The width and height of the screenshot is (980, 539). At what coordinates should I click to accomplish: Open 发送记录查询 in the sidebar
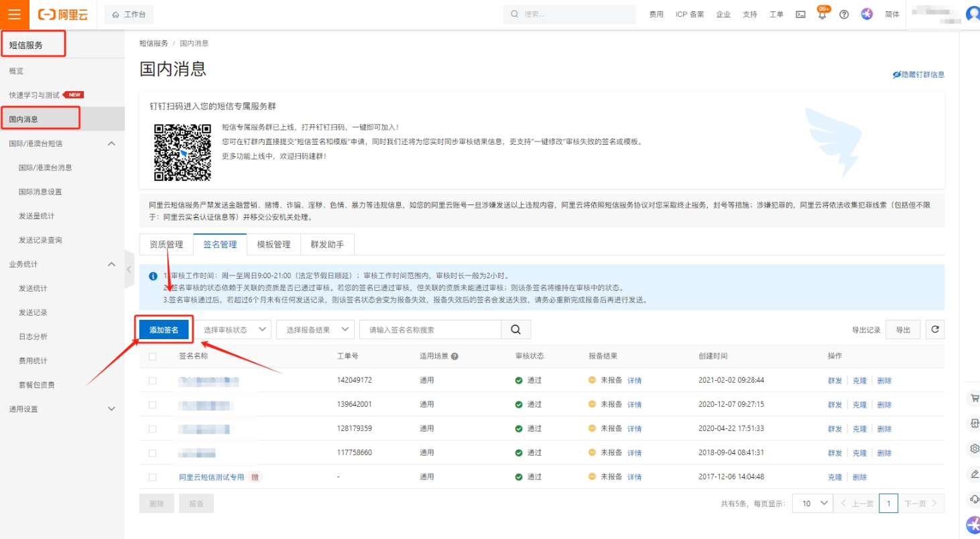40,240
